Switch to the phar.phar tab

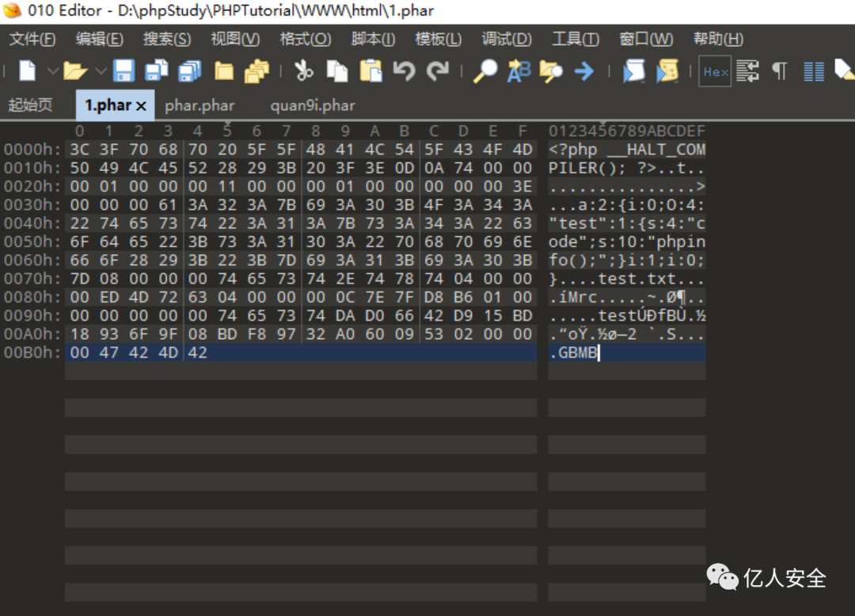click(x=199, y=105)
